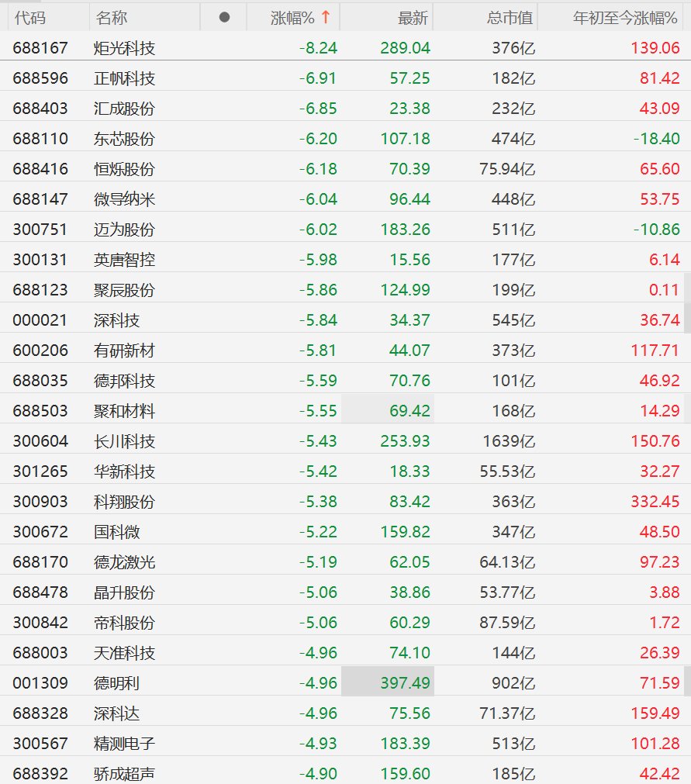Click the scrollbar thumb at right edge
Image resolution: width=691 pixels, height=784 pixels.
point(687,304)
